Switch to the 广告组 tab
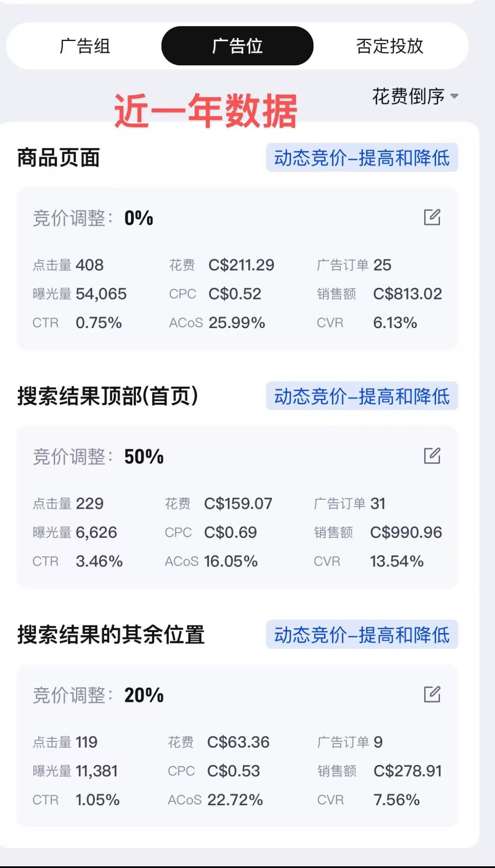Image resolution: width=495 pixels, height=868 pixels. (x=85, y=46)
